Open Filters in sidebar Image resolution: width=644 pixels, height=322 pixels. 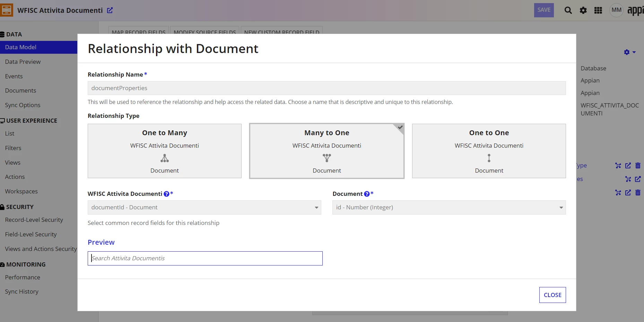[x=13, y=148]
